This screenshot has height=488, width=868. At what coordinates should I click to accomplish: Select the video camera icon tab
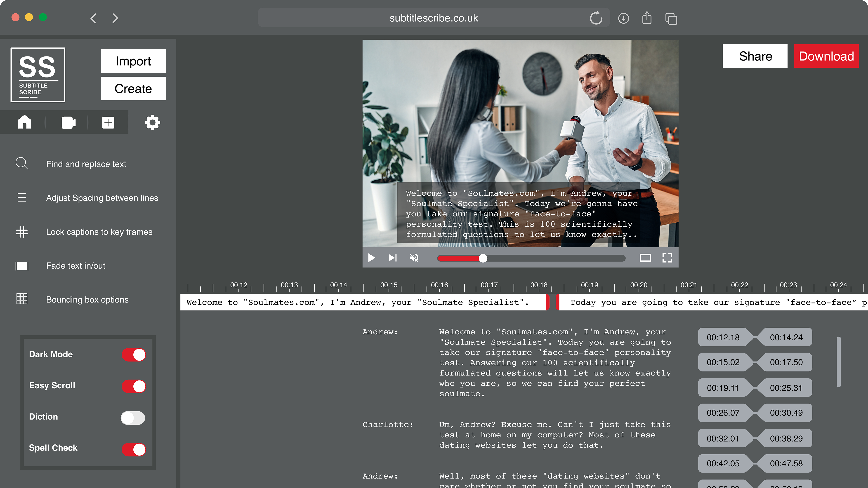[68, 123]
